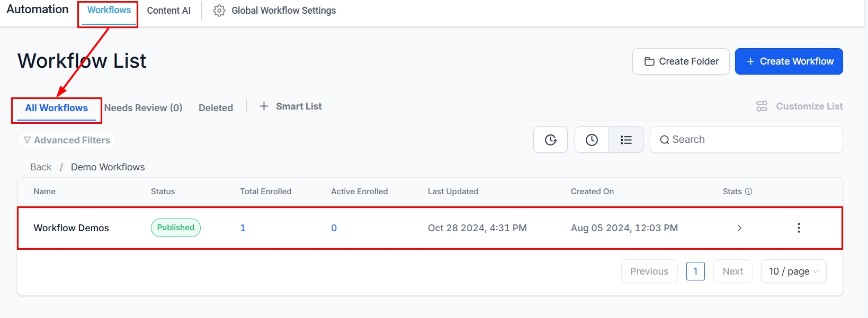Click the Stats info circle icon
This screenshot has width=868, height=318.
click(x=748, y=192)
